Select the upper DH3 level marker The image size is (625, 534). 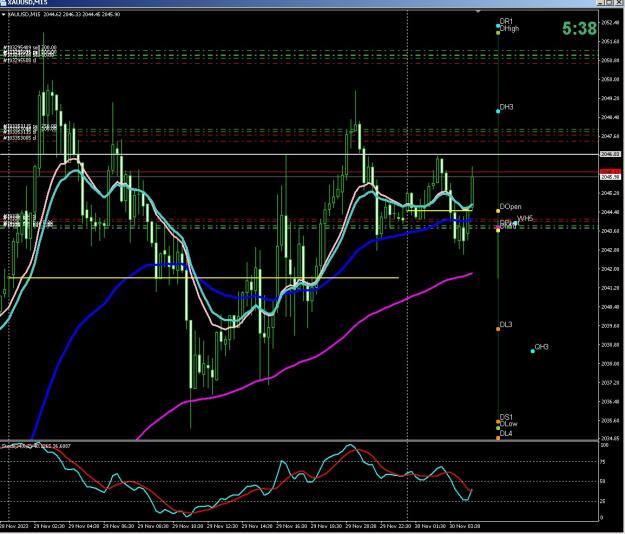point(498,111)
